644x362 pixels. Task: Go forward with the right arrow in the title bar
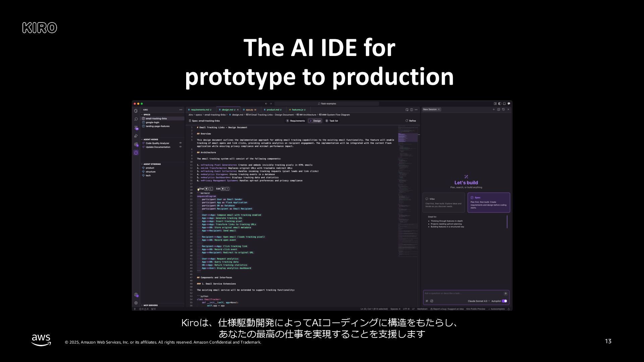pos(271,104)
